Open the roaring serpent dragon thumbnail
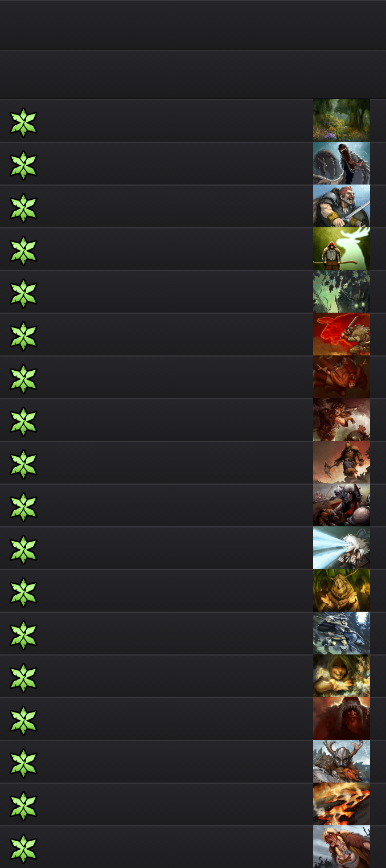The height and width of the screenshot is (868, 386). click(x=342, y=163)
